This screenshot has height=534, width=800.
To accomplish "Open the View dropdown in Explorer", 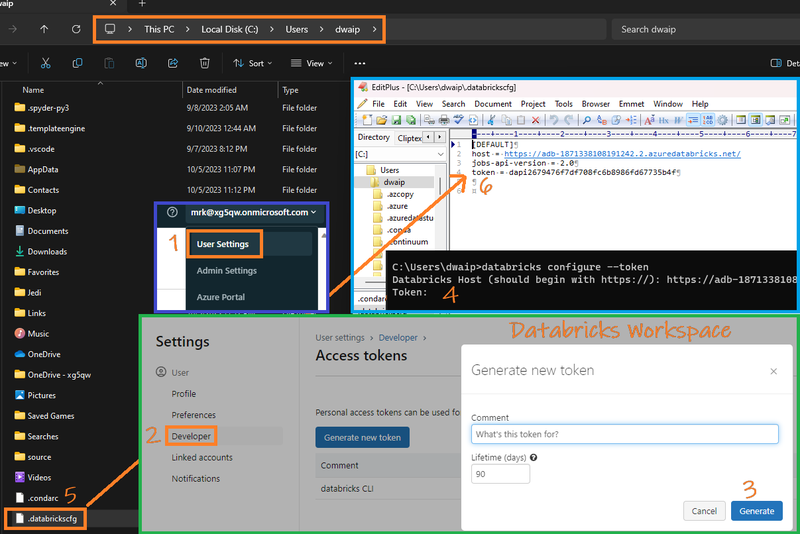I will pos(311,63).
